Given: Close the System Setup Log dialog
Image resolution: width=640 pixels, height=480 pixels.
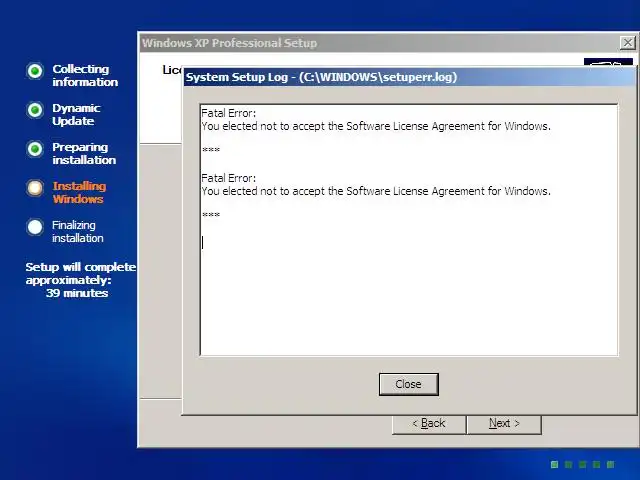Looking at the screenshot, I should pos(409,384).
